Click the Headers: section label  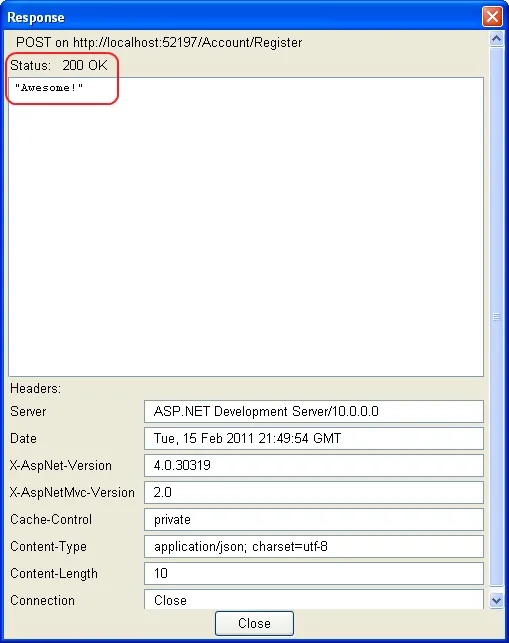[x=35, y=388]
